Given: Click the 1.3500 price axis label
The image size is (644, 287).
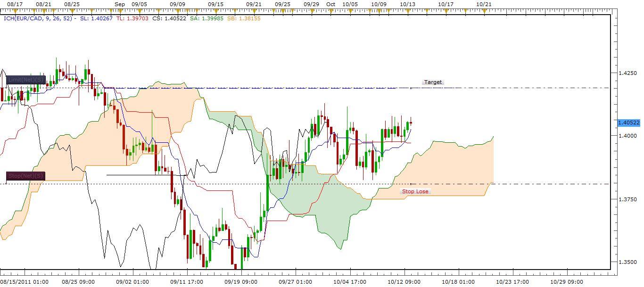Looking at the screenshot, I should pyautogui.click(x=627, y=262).
